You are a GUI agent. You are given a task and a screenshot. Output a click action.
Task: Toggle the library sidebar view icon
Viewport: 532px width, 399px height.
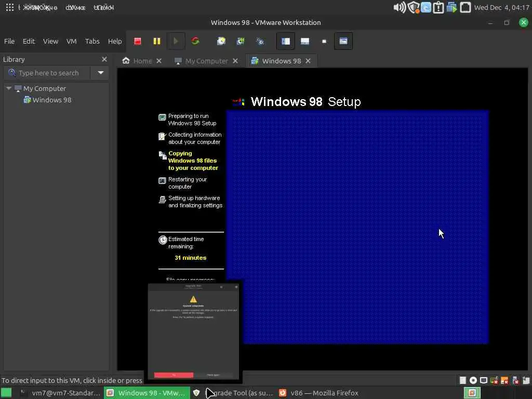point(286,41)
